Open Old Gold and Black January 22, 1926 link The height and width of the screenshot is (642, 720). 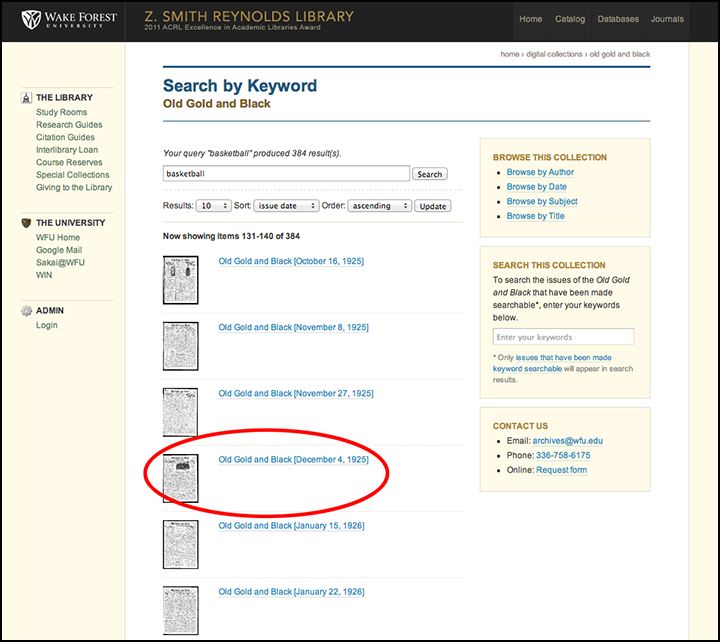point(292,592)
